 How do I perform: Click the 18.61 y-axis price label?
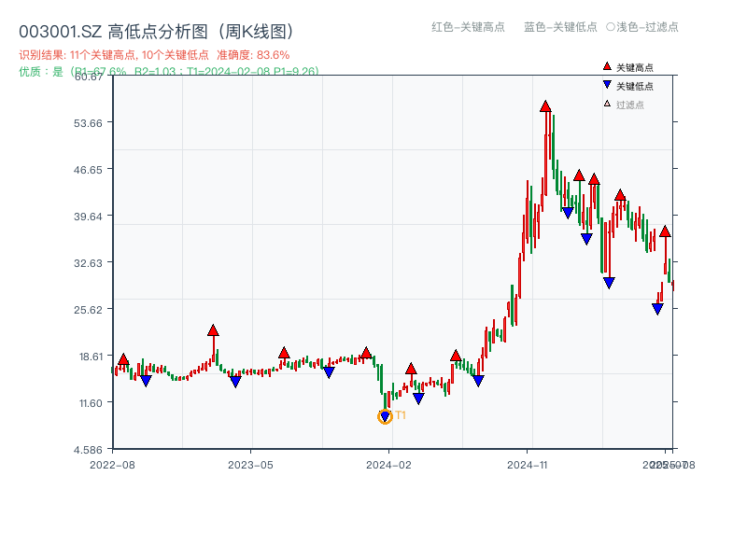(x=89, y=357)
